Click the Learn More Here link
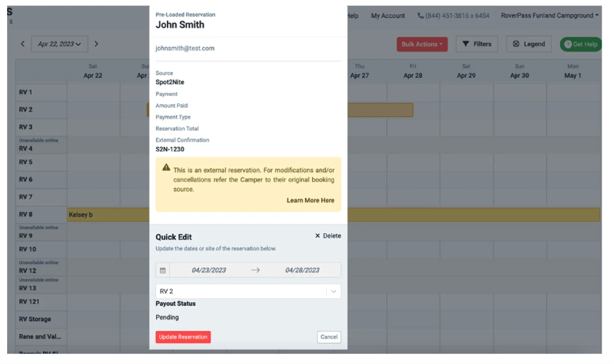This screenshot has width=611, height=364. pyautogui.click(x=310, y=200)
